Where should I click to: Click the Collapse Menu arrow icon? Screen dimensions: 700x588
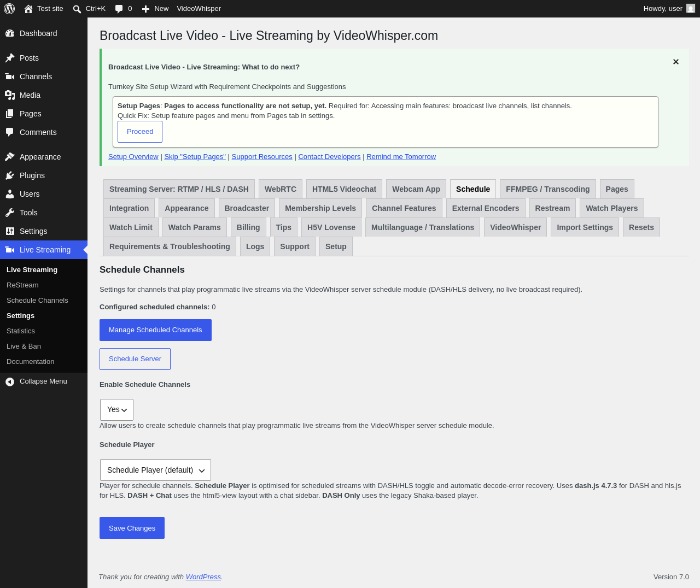[10, 381]
